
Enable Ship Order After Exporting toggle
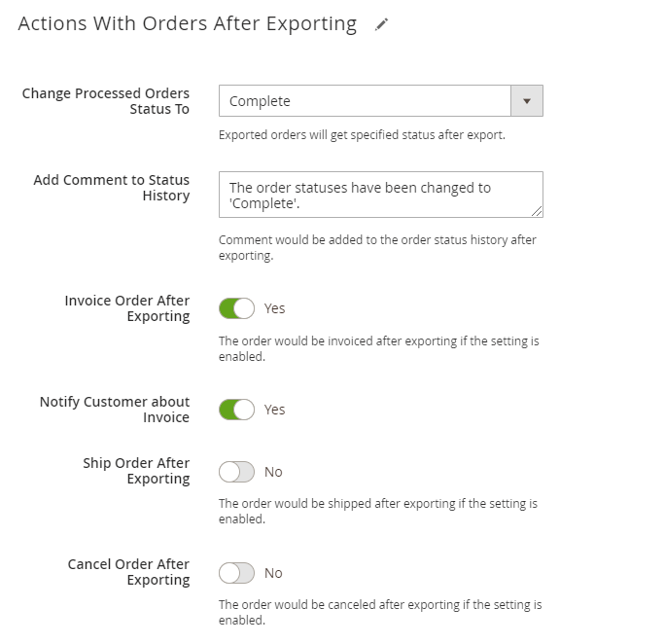(236, 472)
